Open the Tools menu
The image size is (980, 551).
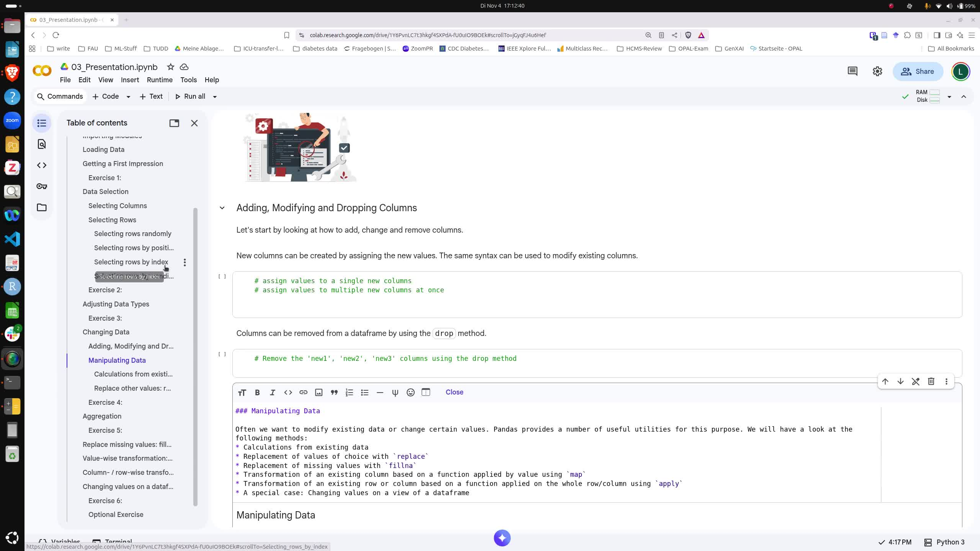(x=189, y=80)
